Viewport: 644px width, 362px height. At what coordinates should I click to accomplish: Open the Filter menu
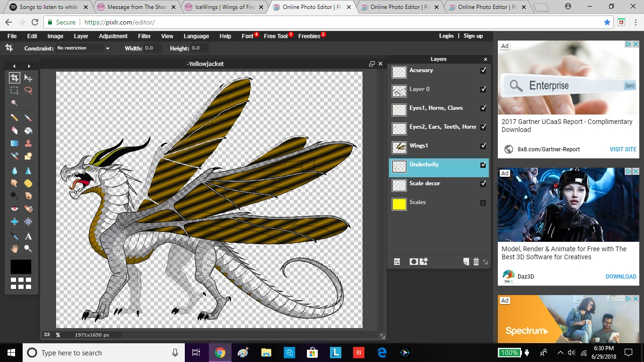tap(144, 36)
